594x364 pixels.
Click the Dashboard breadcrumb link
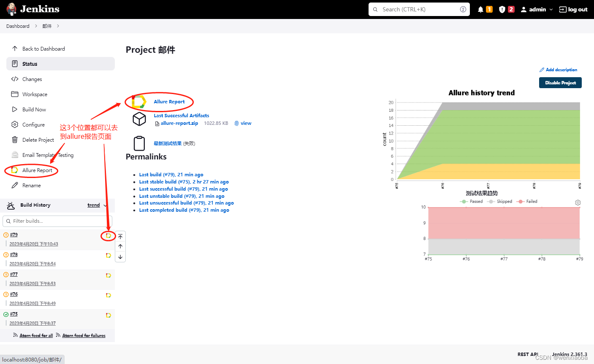(x=18, y=26)
